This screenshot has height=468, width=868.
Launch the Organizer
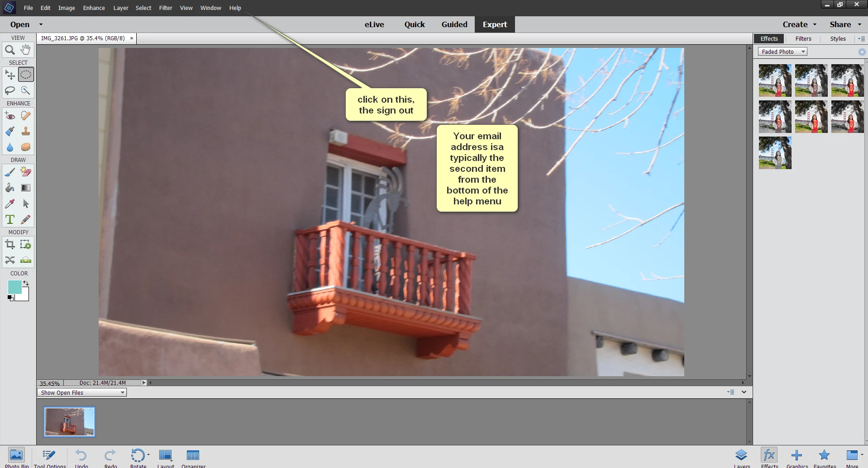193,458
